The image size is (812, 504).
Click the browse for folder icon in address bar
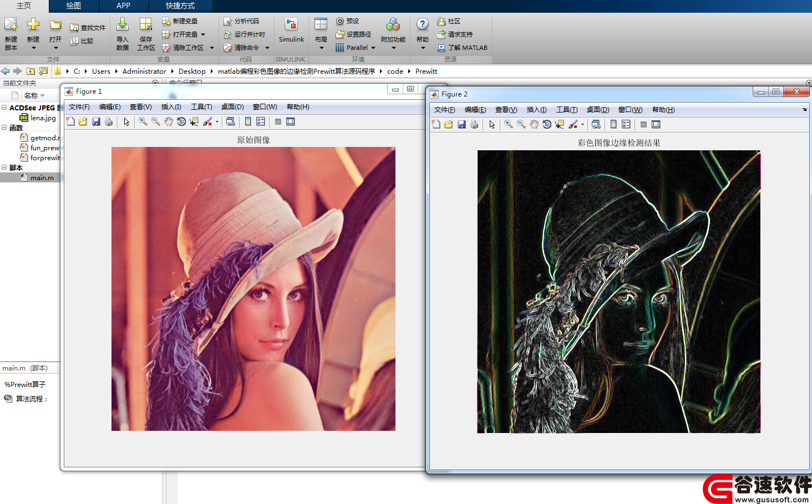(43, 71)
